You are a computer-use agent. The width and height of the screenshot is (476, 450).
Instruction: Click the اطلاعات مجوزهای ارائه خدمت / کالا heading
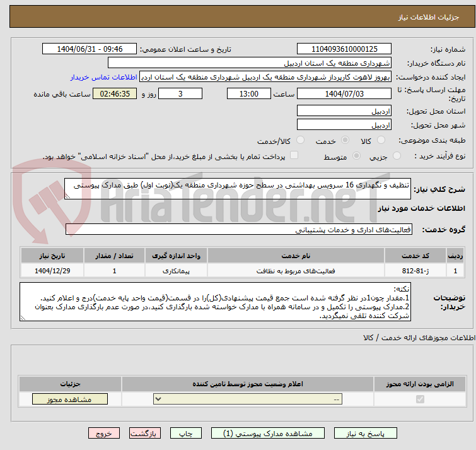419,338
